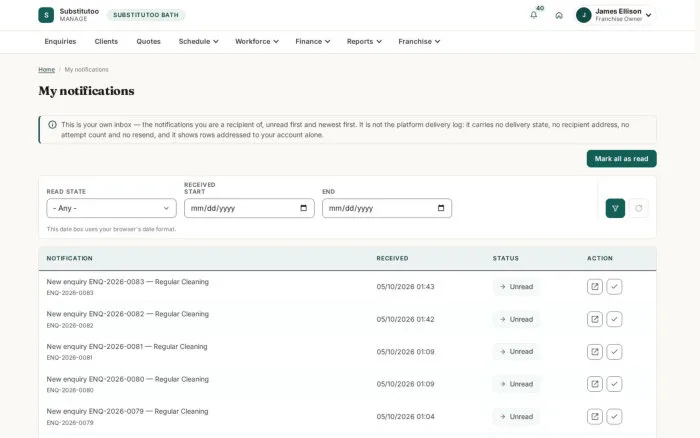
Task: Expand the Finance menu
Action: [x=312, y=42]
